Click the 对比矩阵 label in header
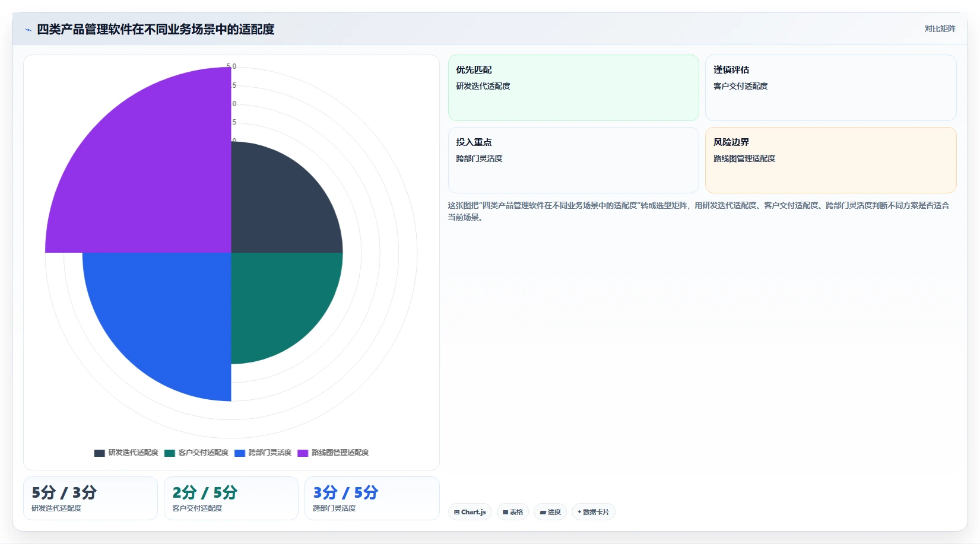Image resolution: width=980 pixels, height=544 pixels. pos(940,28)
